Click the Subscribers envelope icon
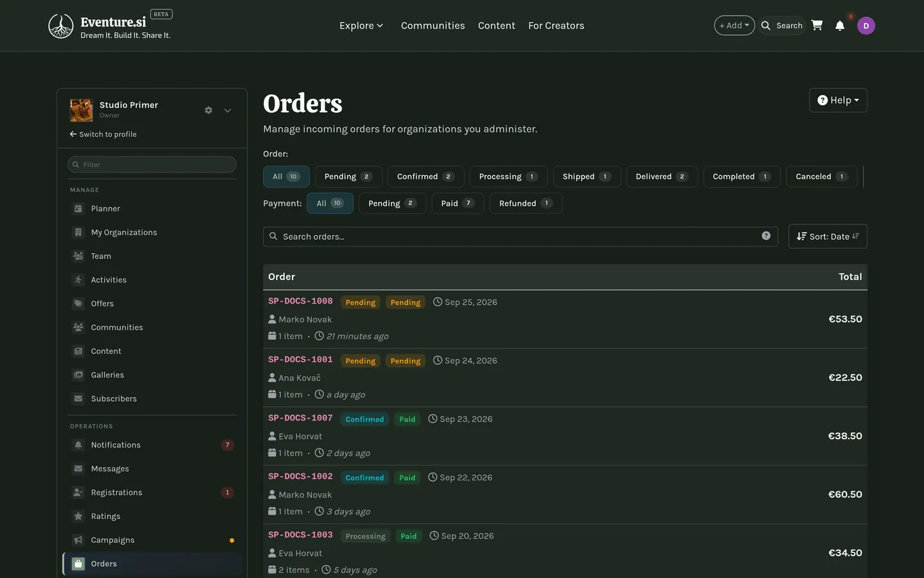Viewport: 924px width, 578px height. 78,399
